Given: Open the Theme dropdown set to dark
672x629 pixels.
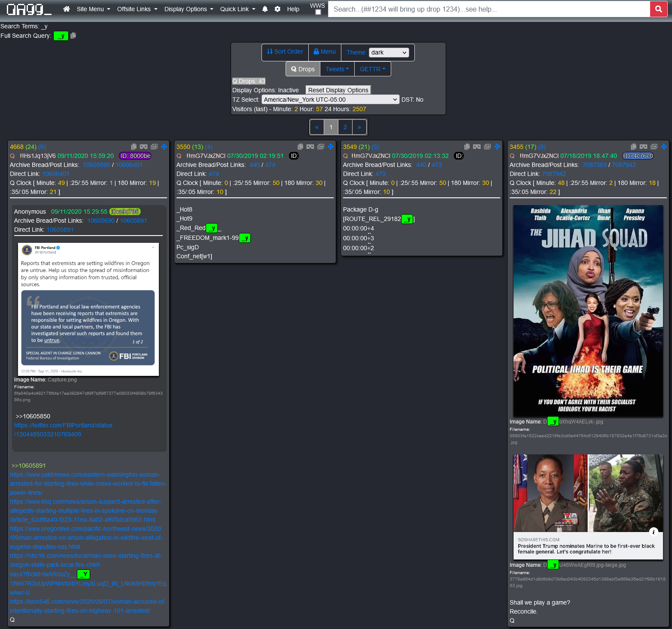Looking at the screenshot, I should tap(389, 52).
